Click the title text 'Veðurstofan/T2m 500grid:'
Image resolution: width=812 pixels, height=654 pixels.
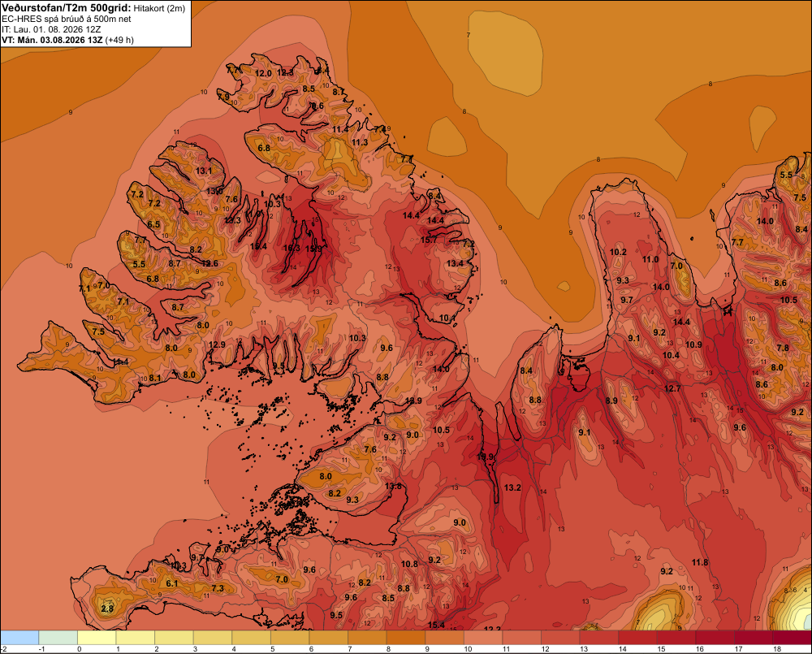[67, 8]
